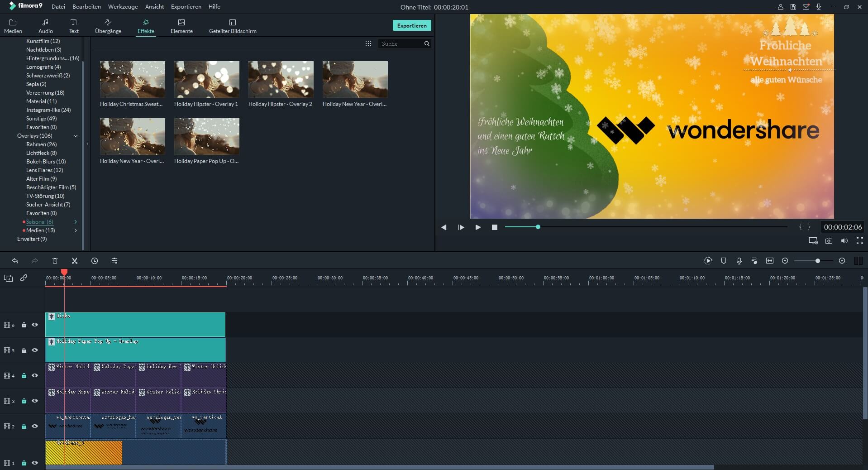Open the account profile icon
868x470 pixels.
(x=781, y=7)
